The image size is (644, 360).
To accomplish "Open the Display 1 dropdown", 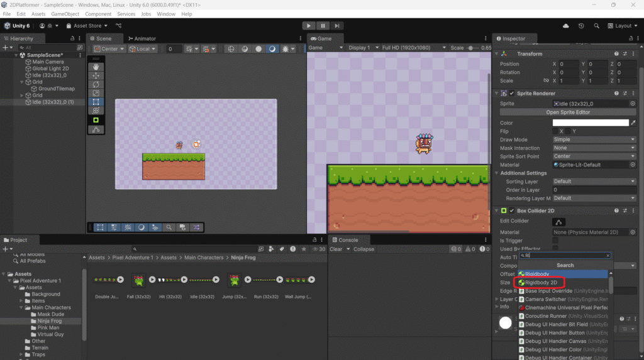I will (x=363, y=48).
